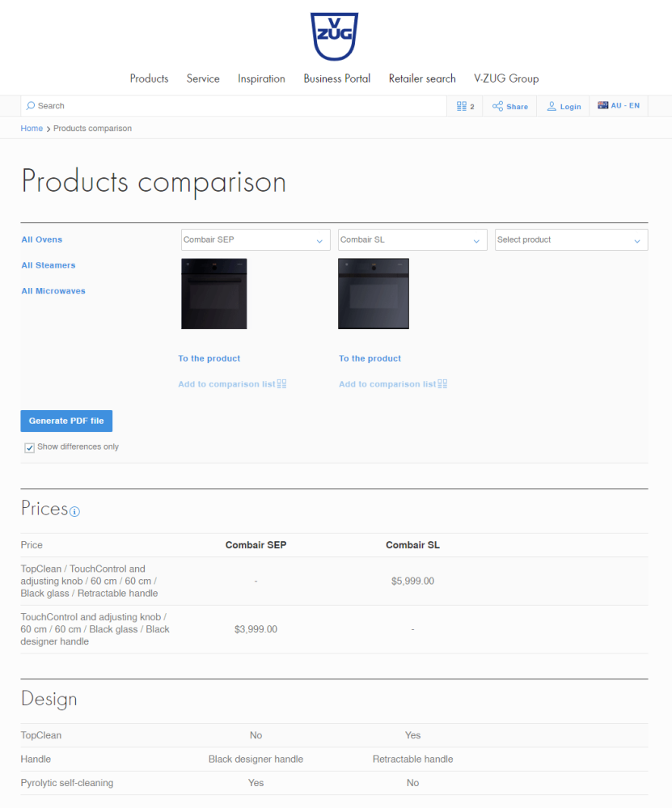Click the Combair SL column header in Prices

[x=412, y=545]
